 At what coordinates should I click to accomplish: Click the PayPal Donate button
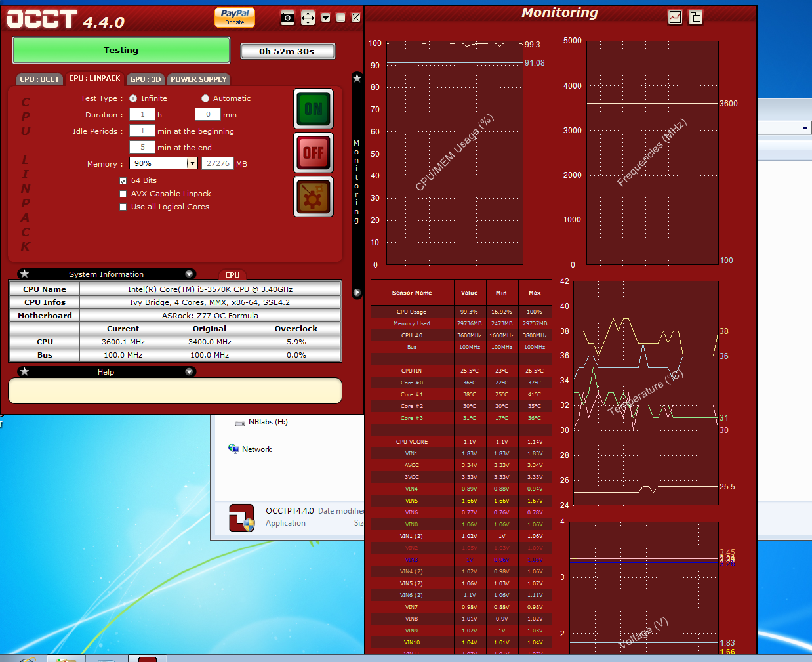point(234,17)
